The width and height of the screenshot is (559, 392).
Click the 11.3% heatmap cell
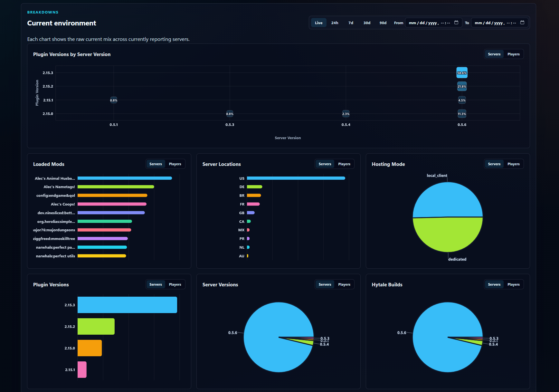[x=462, y=114]
